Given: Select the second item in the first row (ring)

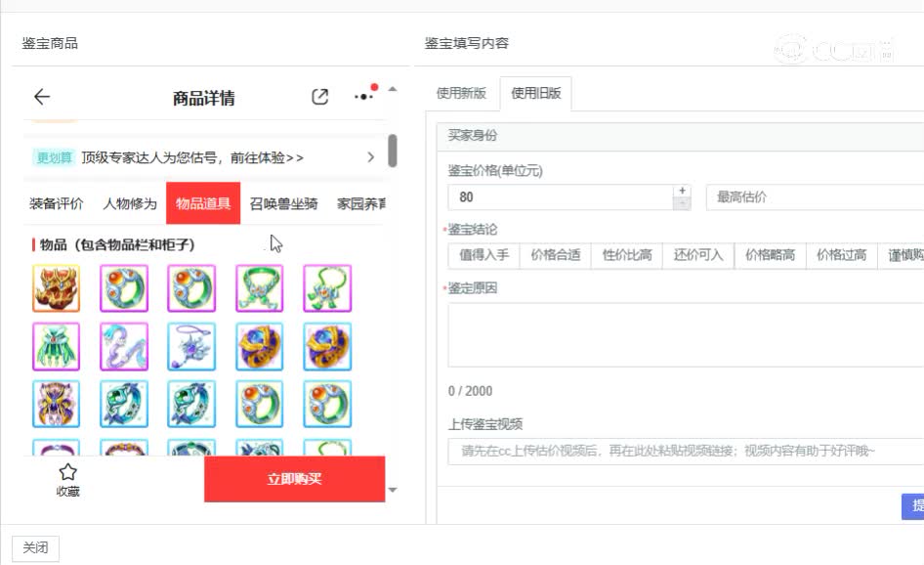Looking at the screenshot, I should coord(124,288).
